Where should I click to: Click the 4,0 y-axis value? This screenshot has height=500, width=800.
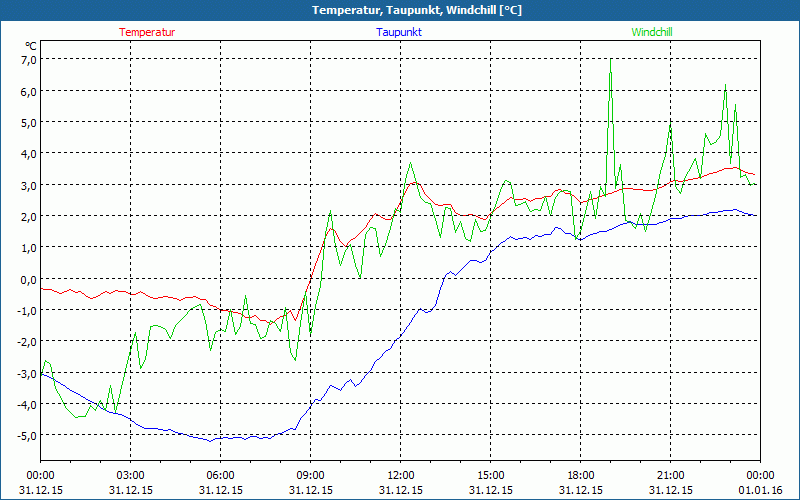click(29, 154)
